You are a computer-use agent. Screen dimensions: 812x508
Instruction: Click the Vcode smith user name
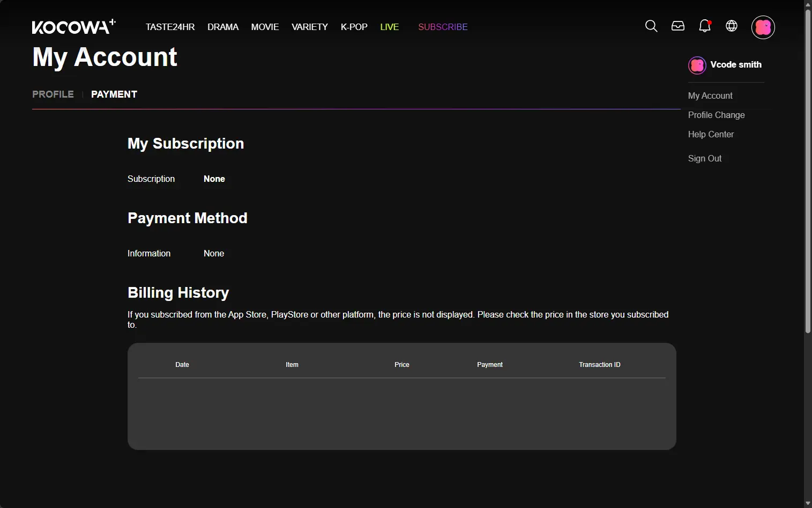[736, 64]
